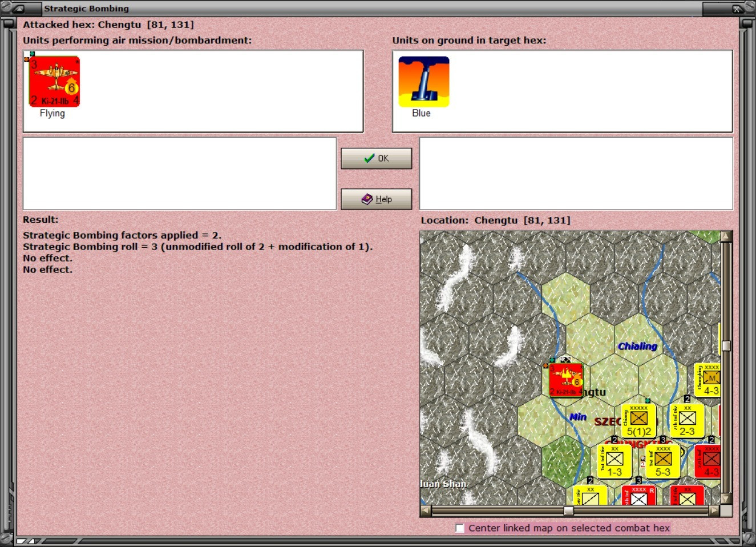Click the Ki-21-IIb bomber counter on the map
Image resolution: width=756 pixels, height=547 pixels.
[x=565, y=380]
